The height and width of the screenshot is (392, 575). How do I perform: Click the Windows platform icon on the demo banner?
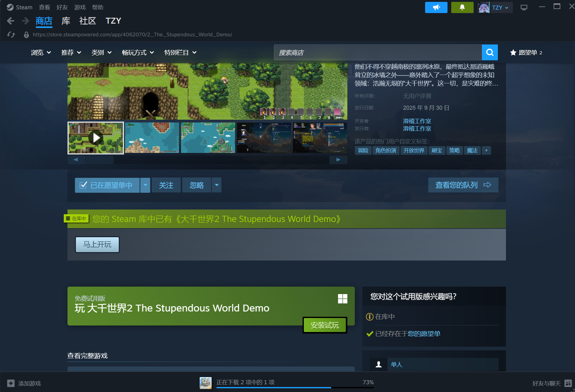(x=343, y=299)
